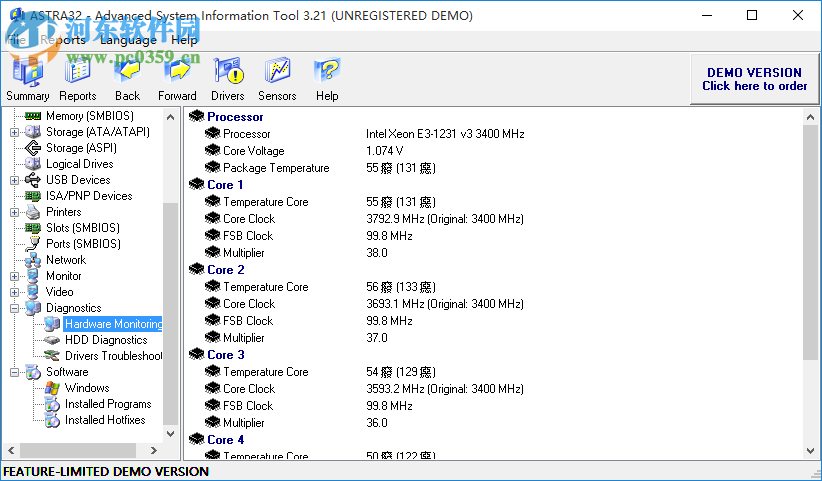Screen dimensions: 822x481
Task: Collapse the Software node
Action: 14,372
